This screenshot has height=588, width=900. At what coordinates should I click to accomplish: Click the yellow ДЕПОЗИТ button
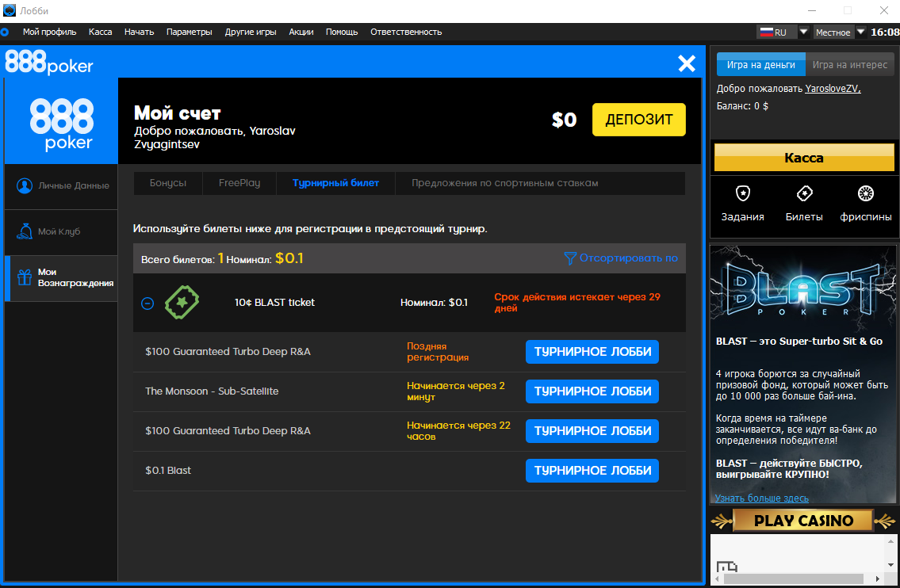(639, 120)
